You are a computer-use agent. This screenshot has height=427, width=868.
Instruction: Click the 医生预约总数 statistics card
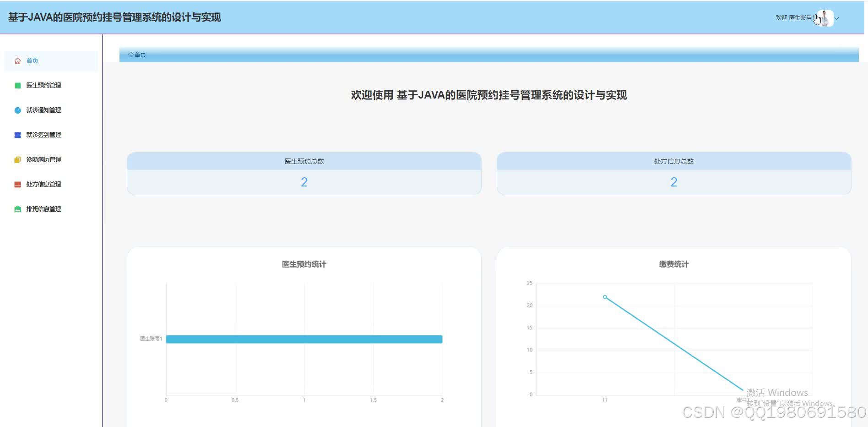[304, 173]
